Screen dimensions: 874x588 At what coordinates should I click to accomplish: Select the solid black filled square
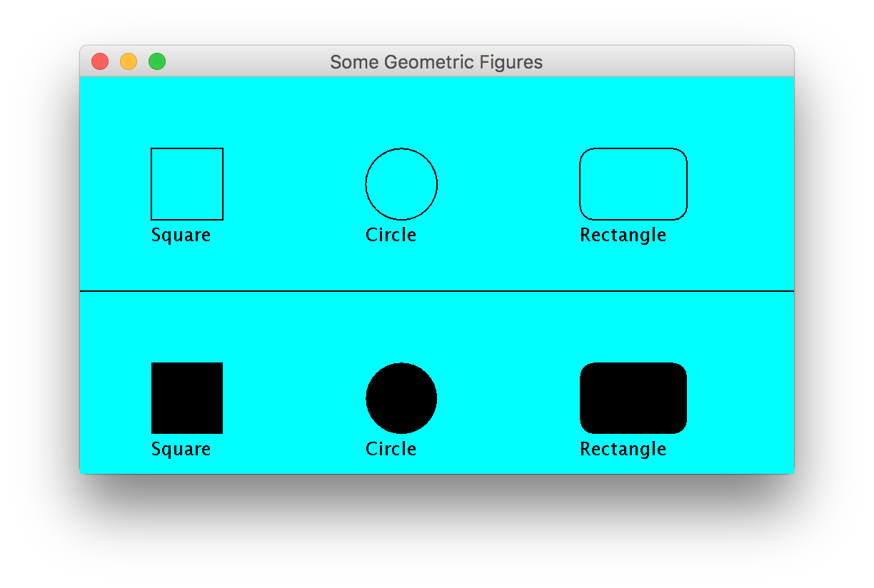(187, 398)
